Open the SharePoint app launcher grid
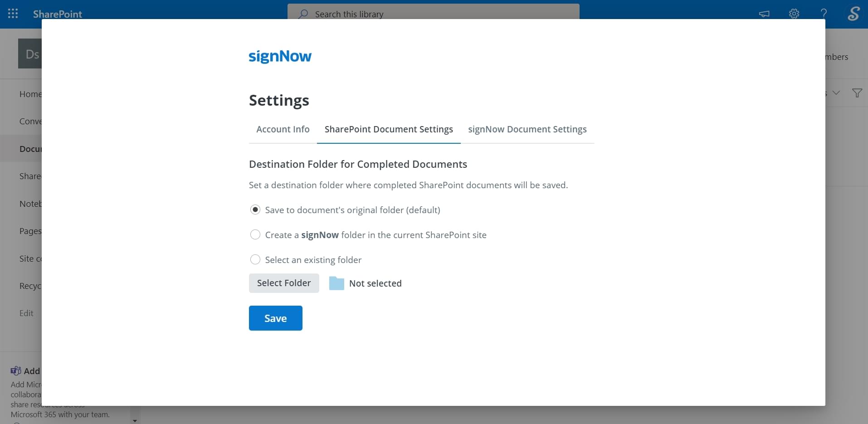 pos(13,14)
